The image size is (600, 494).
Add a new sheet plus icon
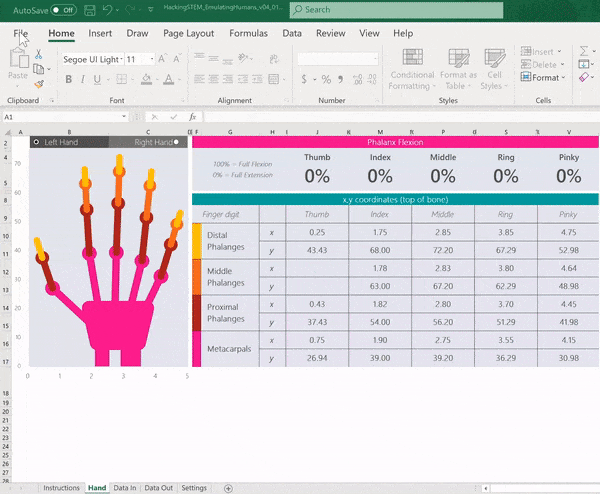(x=228, y=488)
